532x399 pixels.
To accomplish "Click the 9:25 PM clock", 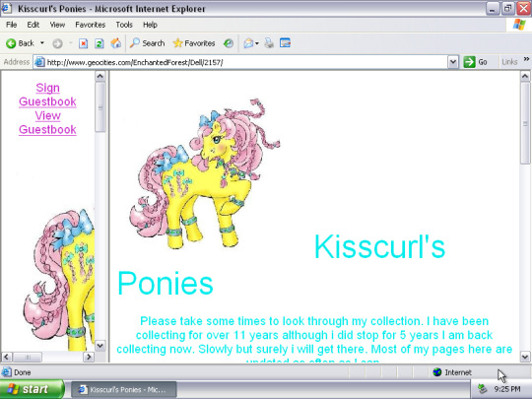I will coord(507,389).
